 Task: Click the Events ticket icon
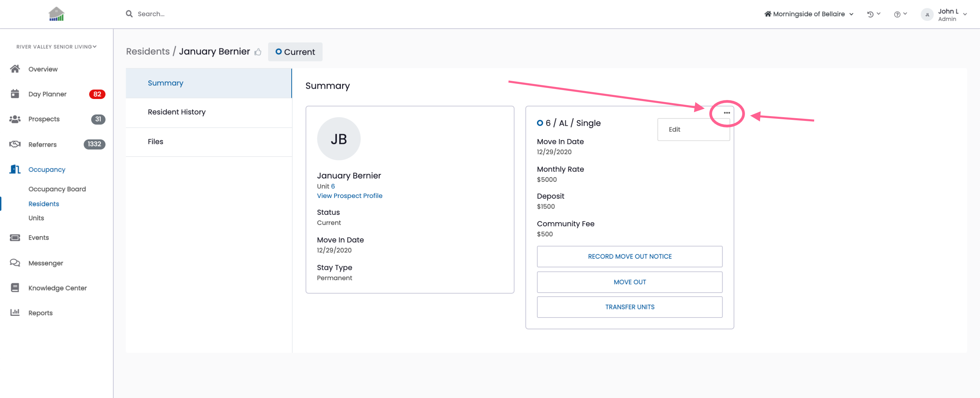click(x=15, y=238)
